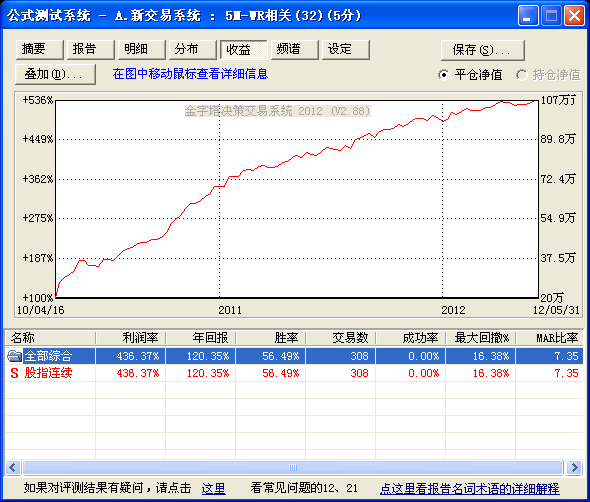The image size is (590, 502).
Task: Open the 设定 settings tab
Action: (346, 50)
